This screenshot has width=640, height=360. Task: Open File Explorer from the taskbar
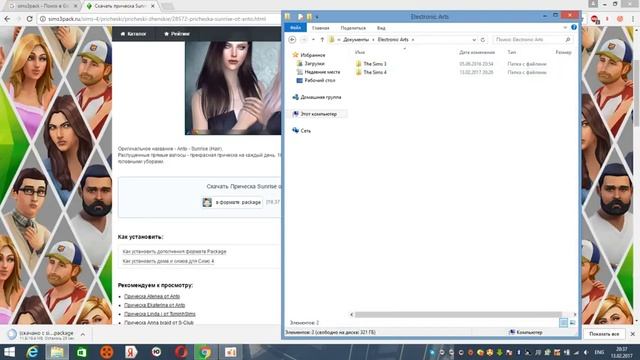(x=57, y=352)
